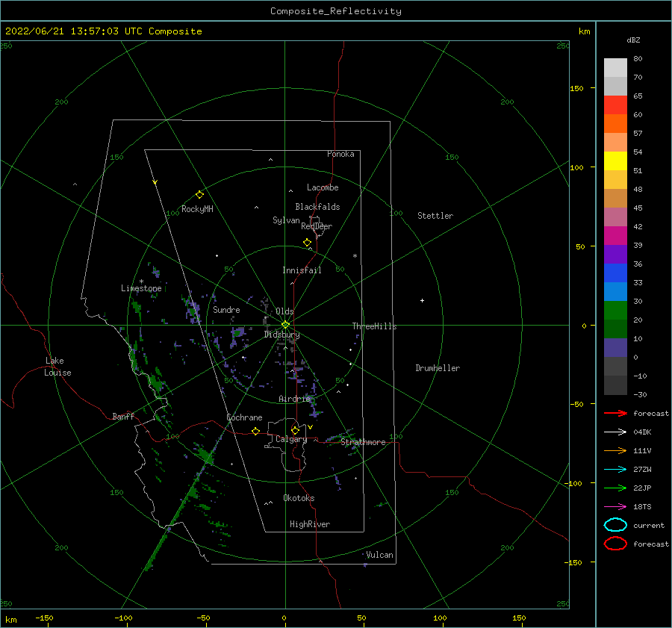Click the Sundre label

pos(227,310)
